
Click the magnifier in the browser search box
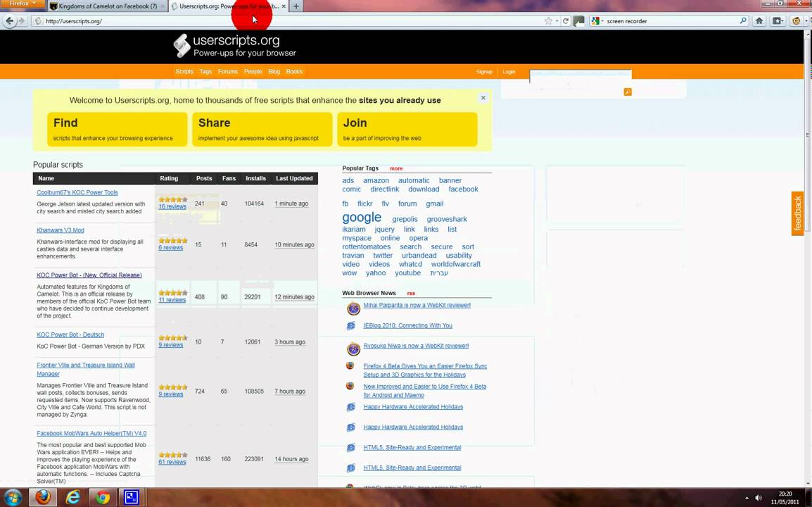pyautogui.click(x=743, y=20)
